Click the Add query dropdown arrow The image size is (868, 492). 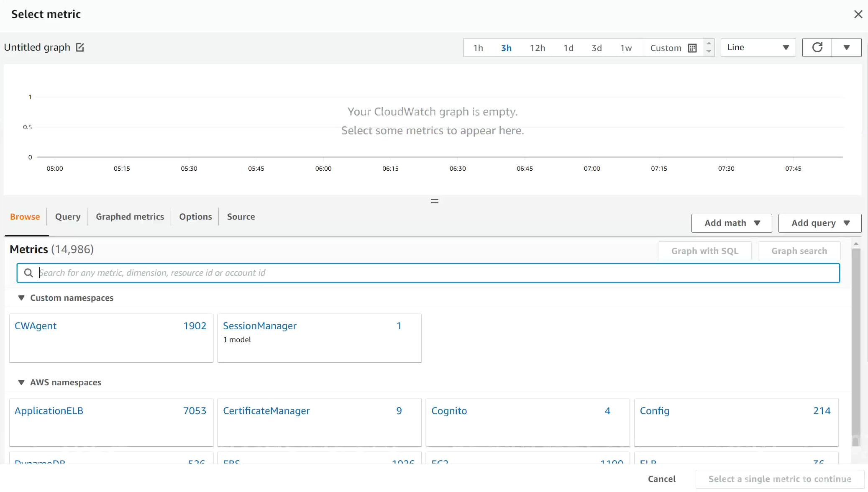pos(848,223)
